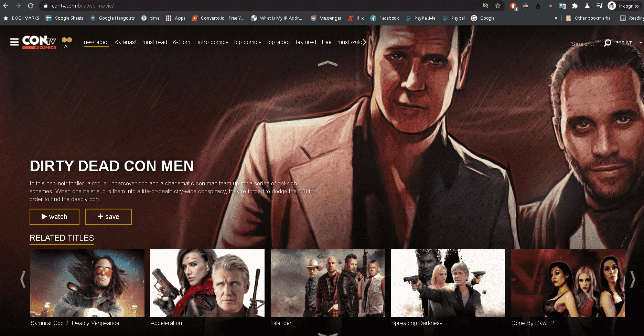Open the free tab
Viewport: 644px width, 336px height.
326,42
